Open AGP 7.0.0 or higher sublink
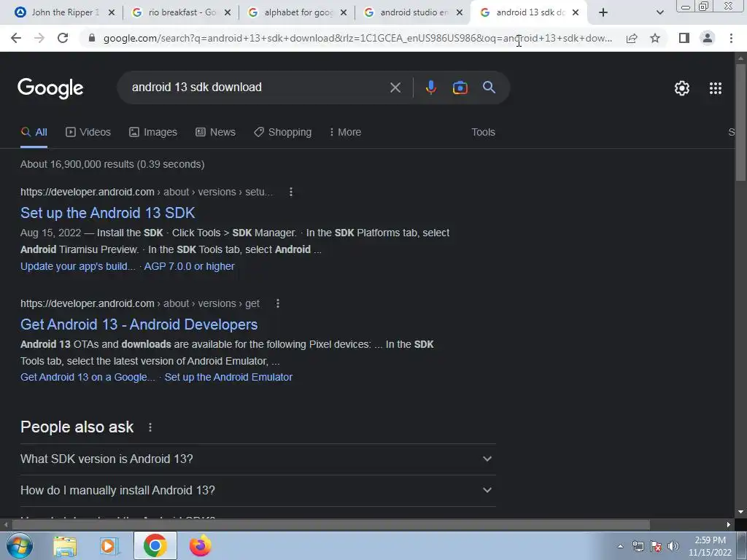 click(x=189, y=266)
